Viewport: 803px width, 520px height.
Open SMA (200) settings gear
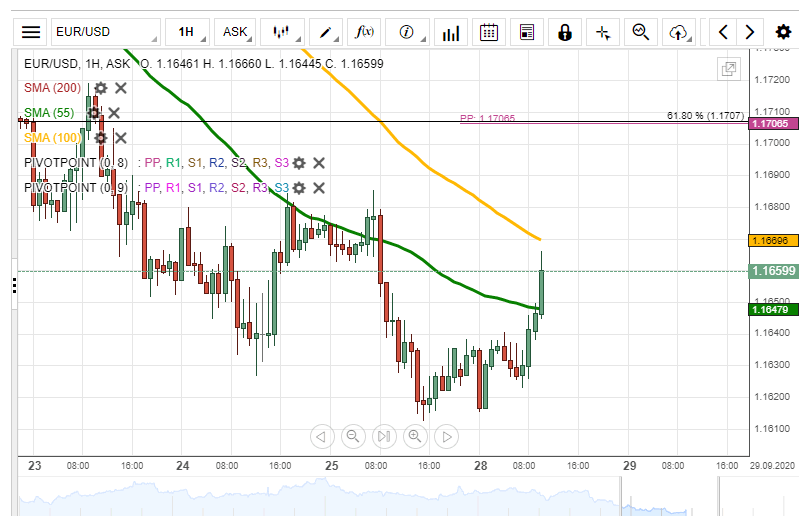pyautogui.click(x=101, y=88)
